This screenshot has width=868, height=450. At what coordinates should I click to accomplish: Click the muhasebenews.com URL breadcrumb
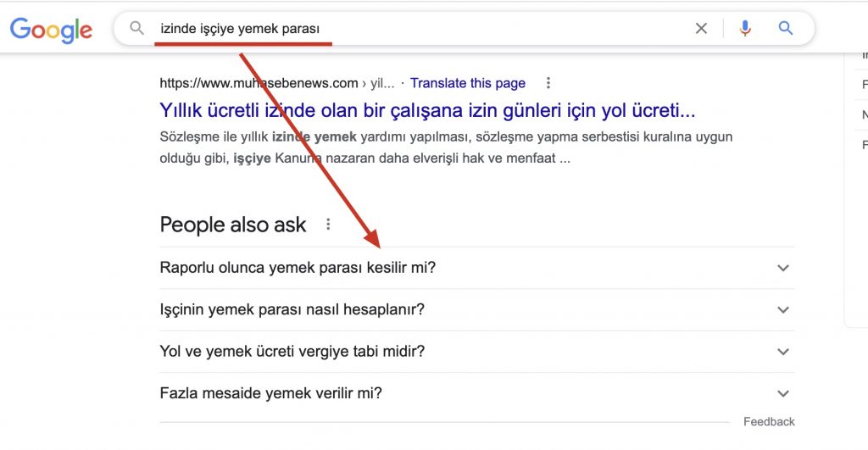(277, 83)
